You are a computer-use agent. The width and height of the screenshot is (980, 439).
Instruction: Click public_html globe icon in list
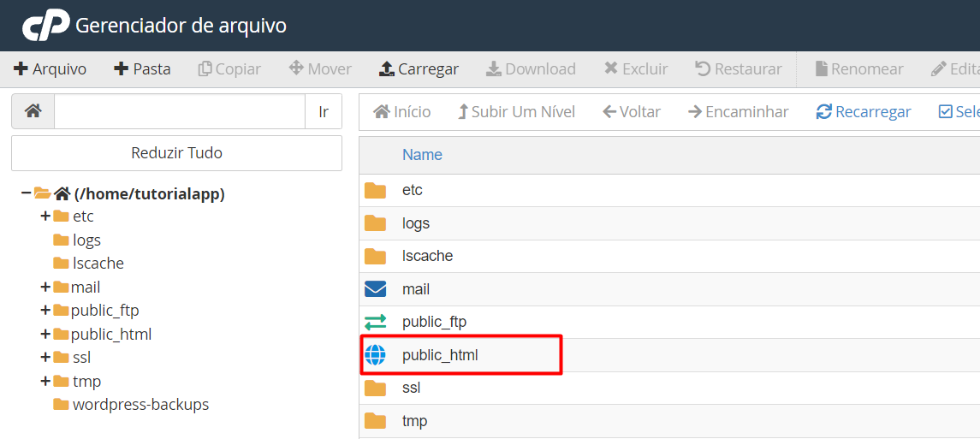tap(375, 355)
